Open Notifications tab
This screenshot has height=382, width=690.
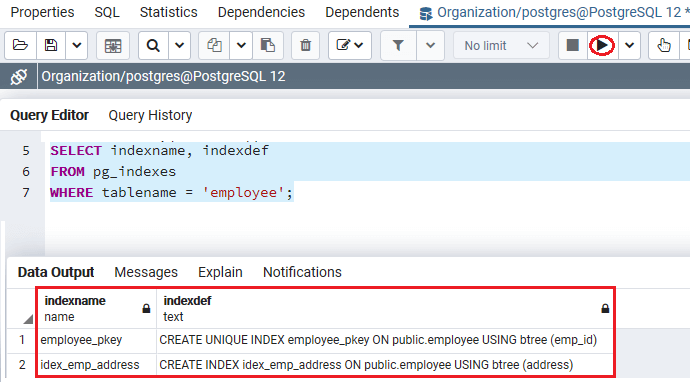[x=302, y=272]
